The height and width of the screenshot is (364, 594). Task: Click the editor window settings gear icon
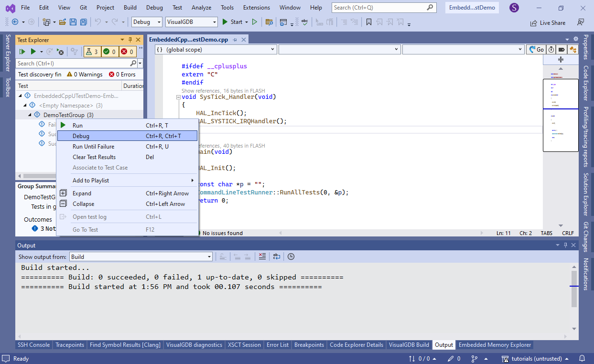(x=575, y=40)
